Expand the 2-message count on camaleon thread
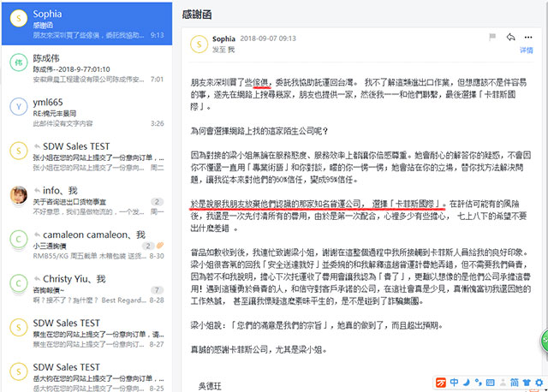This screenshot has height=392, width=548. pyautogui.click(x=148, y=246)
